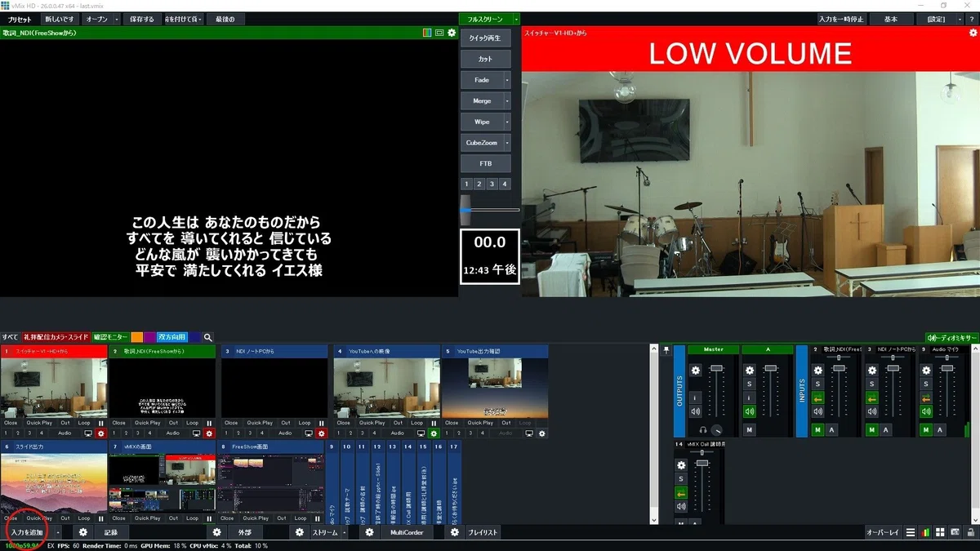Click the padlock icon in bottom bar
Image resolution: width=980 pixels, height=551 pixels.
969,532
